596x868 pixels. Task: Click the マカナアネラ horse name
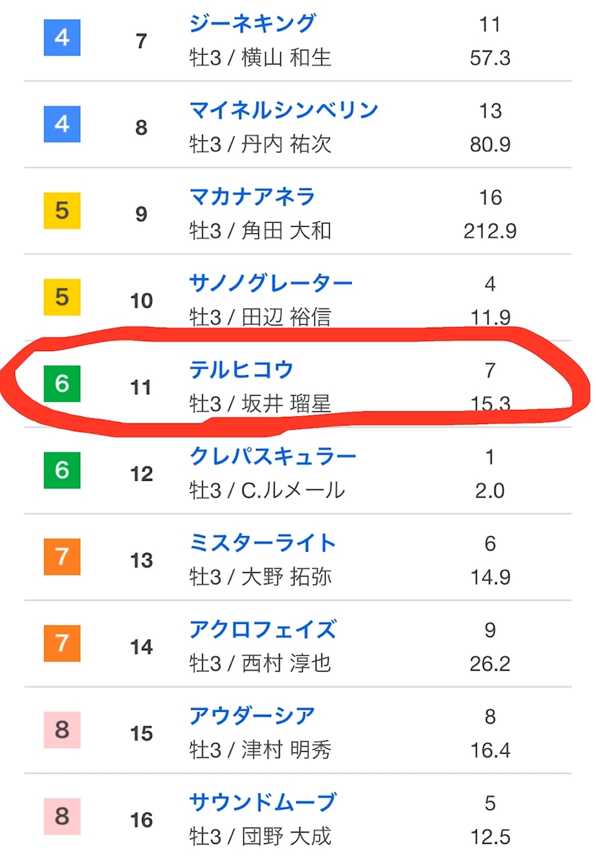click(x=252, y=197)
